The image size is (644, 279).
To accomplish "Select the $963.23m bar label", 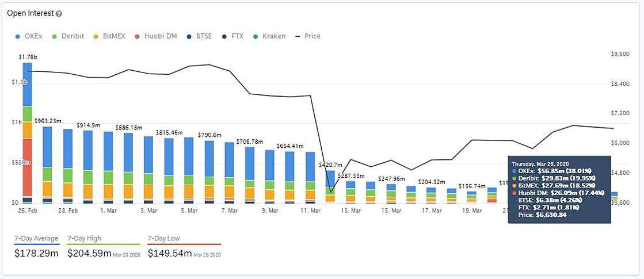I will point(47,121).
